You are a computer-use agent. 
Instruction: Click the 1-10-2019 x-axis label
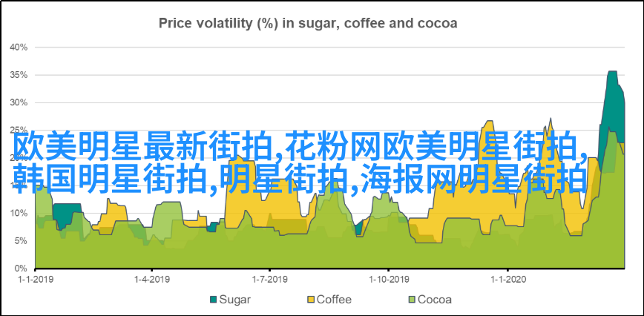pyautogui.click(x=389, y=280)
